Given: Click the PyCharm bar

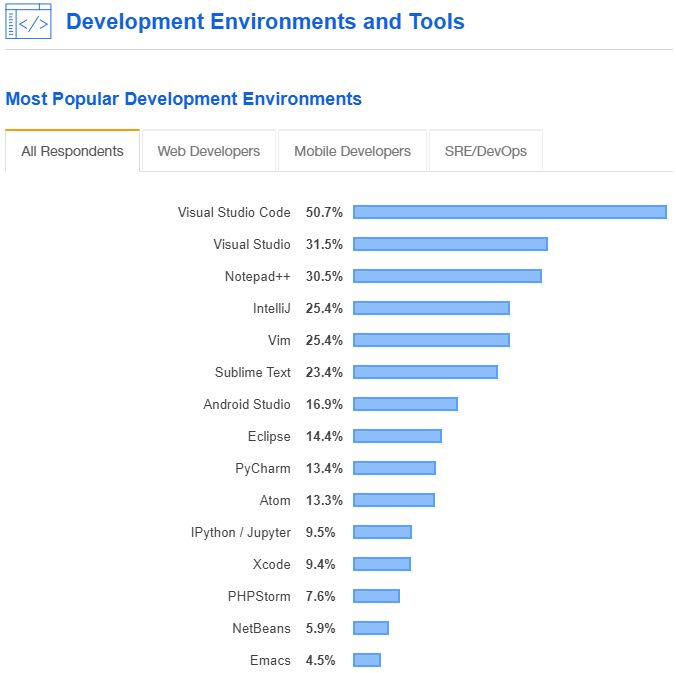Looking at the screenshot, I should 394,468.
